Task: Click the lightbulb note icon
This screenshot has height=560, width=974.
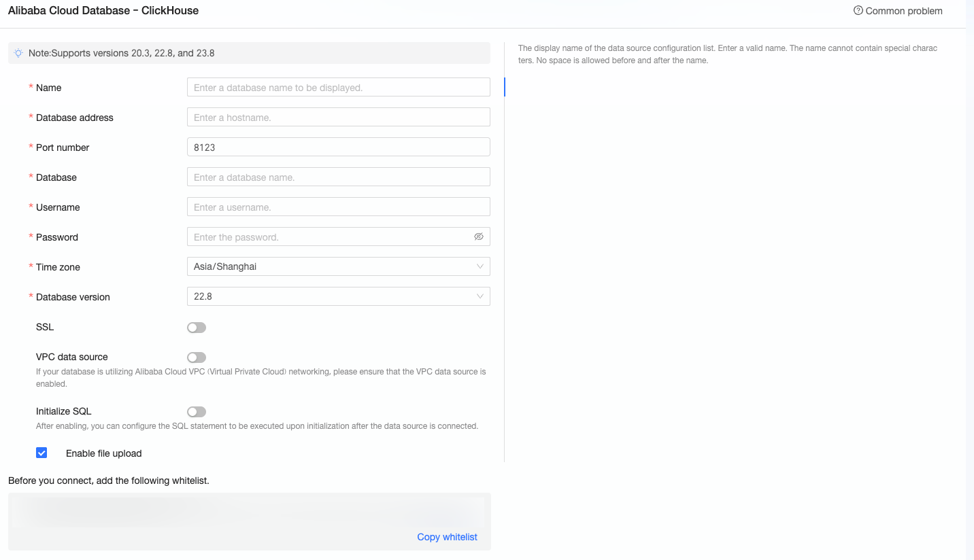Action: click(18, 53)
